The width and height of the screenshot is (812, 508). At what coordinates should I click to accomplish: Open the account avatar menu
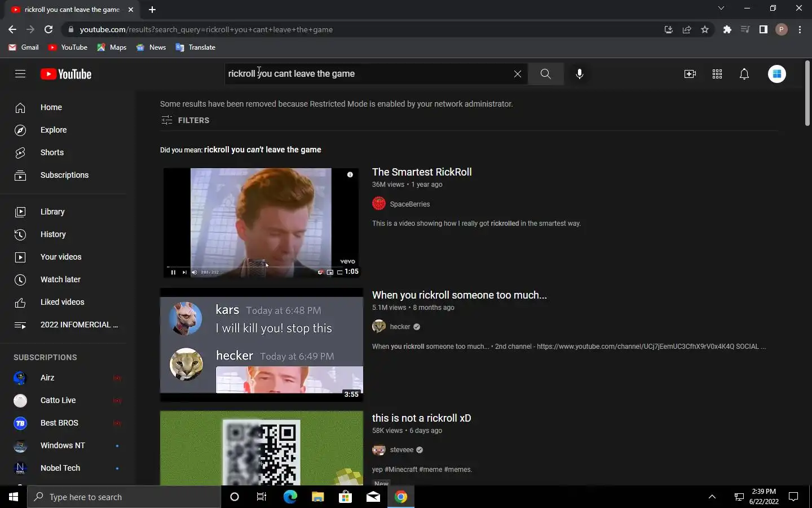click(776, 74)
